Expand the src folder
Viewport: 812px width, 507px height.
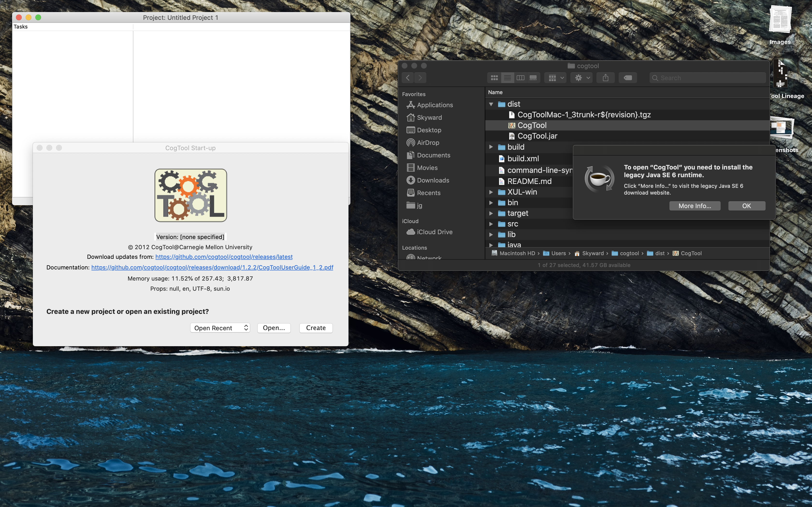pyautogui.click(x=491, y=224)
